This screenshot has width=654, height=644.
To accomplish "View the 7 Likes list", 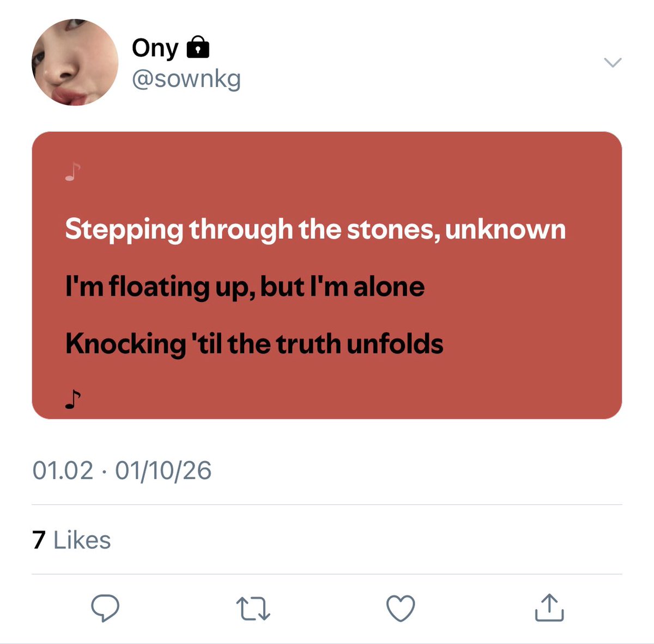I will click(x=71, y=540).
